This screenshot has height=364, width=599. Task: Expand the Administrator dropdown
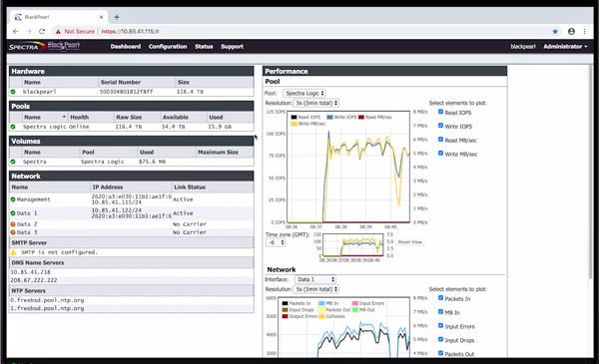coord(565,47)
